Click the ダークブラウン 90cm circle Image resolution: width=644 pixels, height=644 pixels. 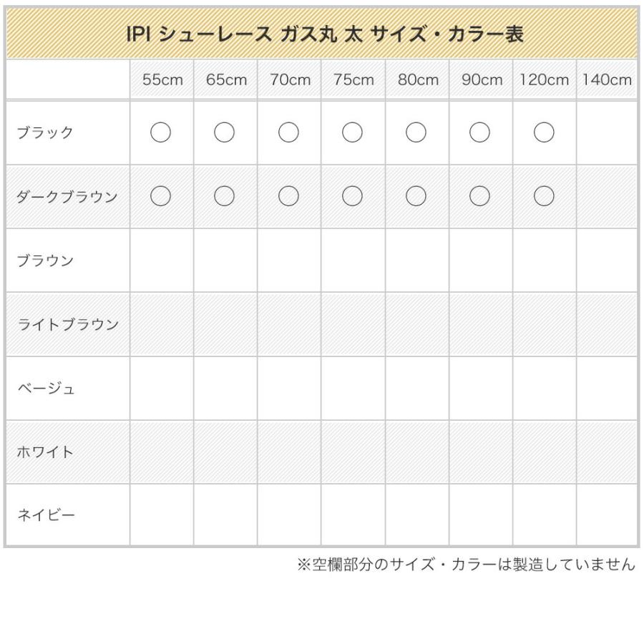coord(480,196)
